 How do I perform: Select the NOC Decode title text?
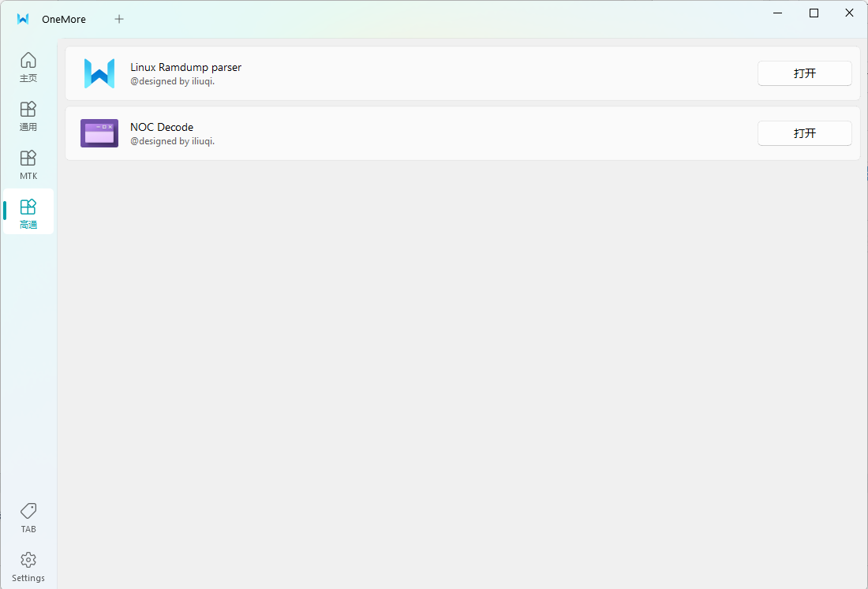[x=162, y=127]
